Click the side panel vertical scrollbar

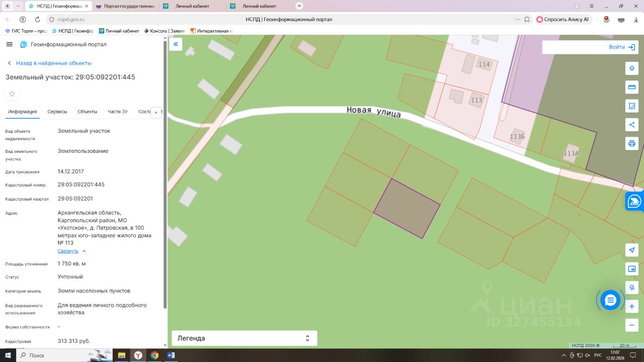(165, 176)
